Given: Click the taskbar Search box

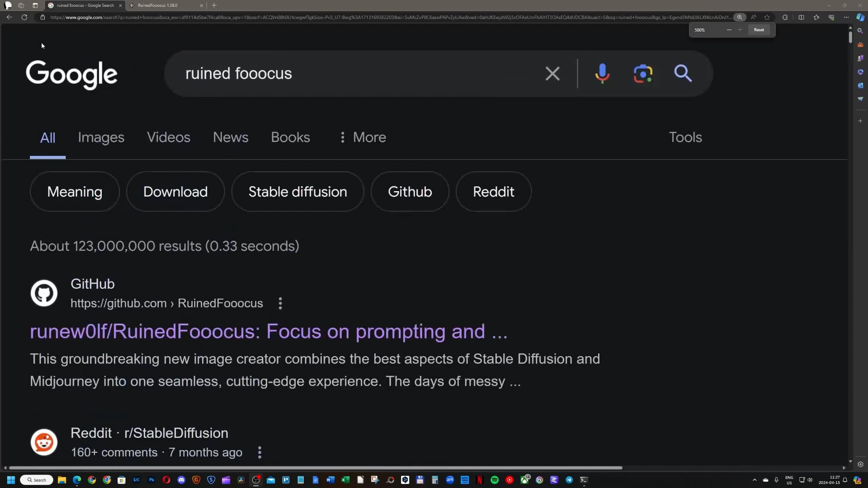Looking at the screenshot, I should click(x=37, y=480).
